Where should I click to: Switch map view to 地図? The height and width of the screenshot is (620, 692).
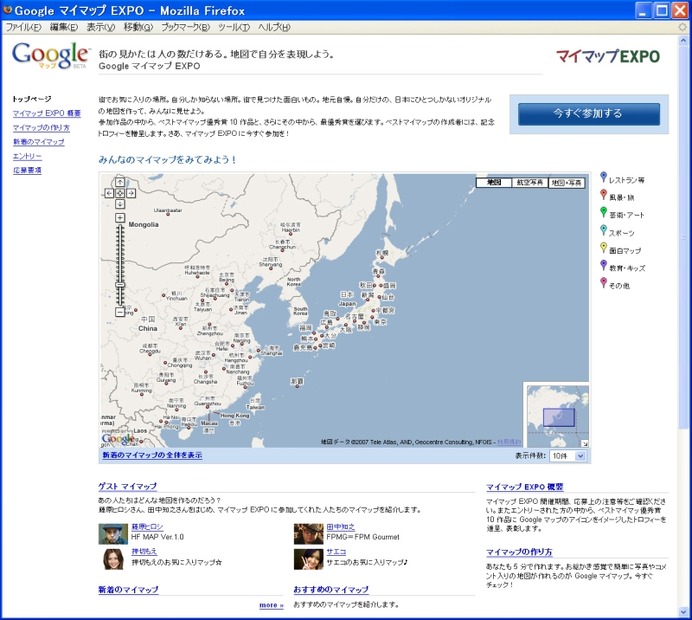[x=494, y=183]
